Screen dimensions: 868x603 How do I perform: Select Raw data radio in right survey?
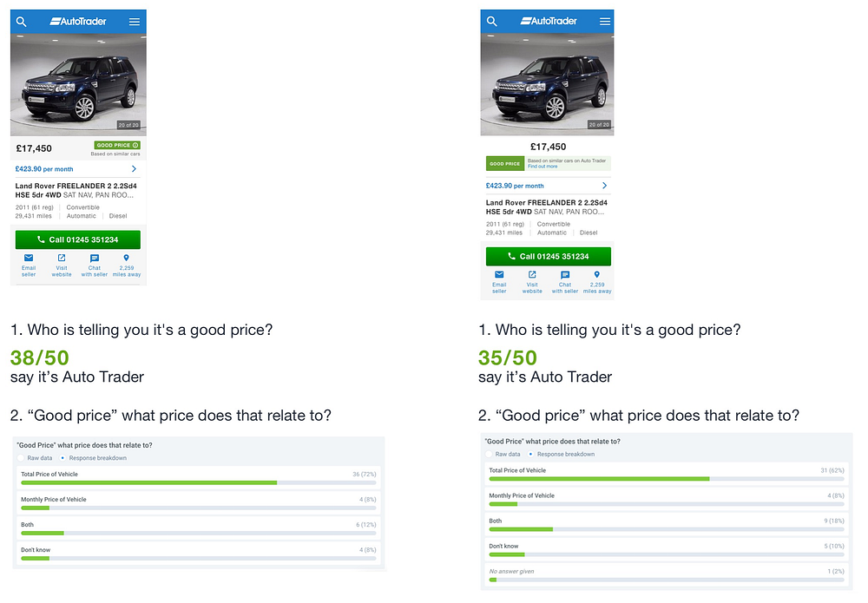489,454
